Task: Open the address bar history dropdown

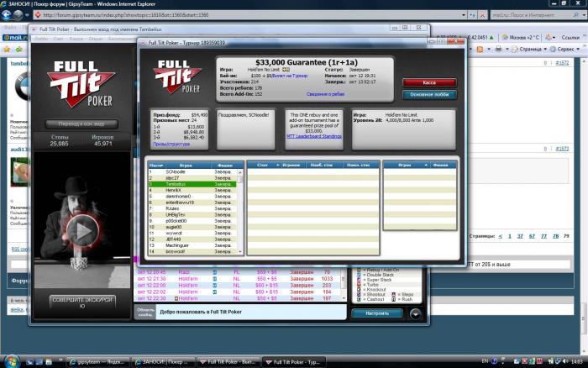Action: tap(464, 15)
